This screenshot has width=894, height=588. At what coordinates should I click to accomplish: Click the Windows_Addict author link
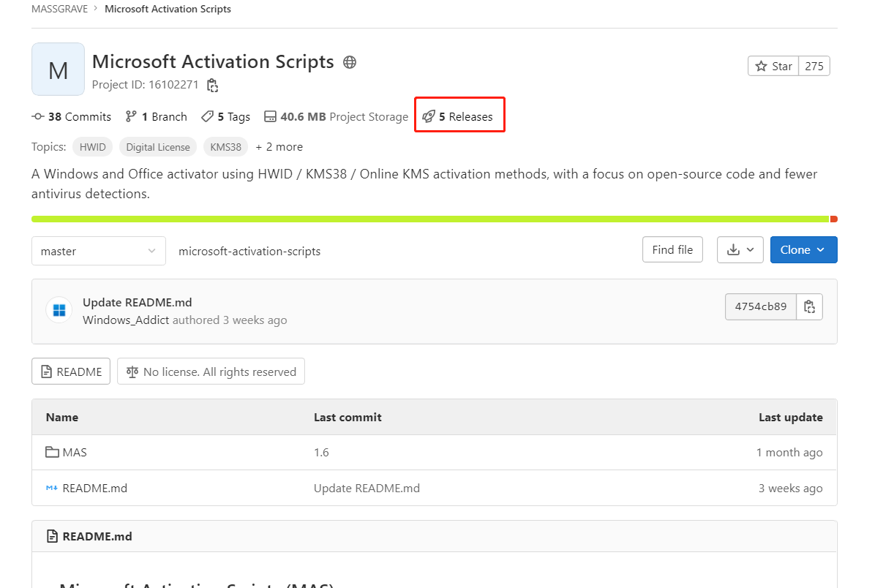click(x=126, y=320)
